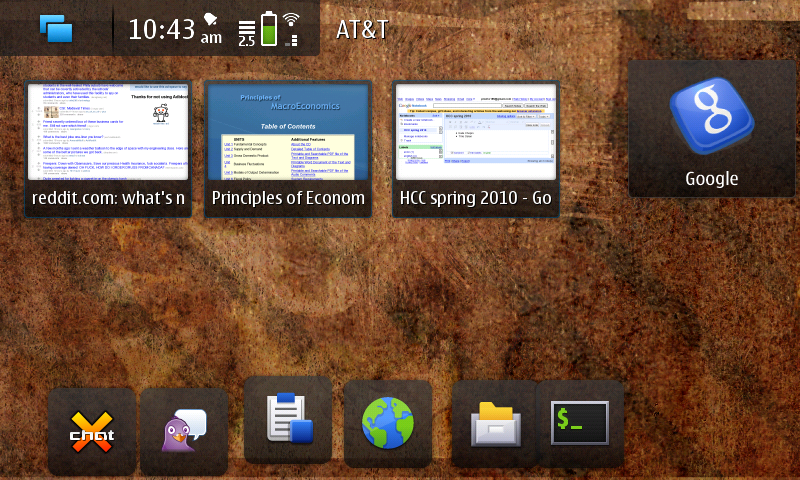Tap the green battery indicator

tap(268, 28)
